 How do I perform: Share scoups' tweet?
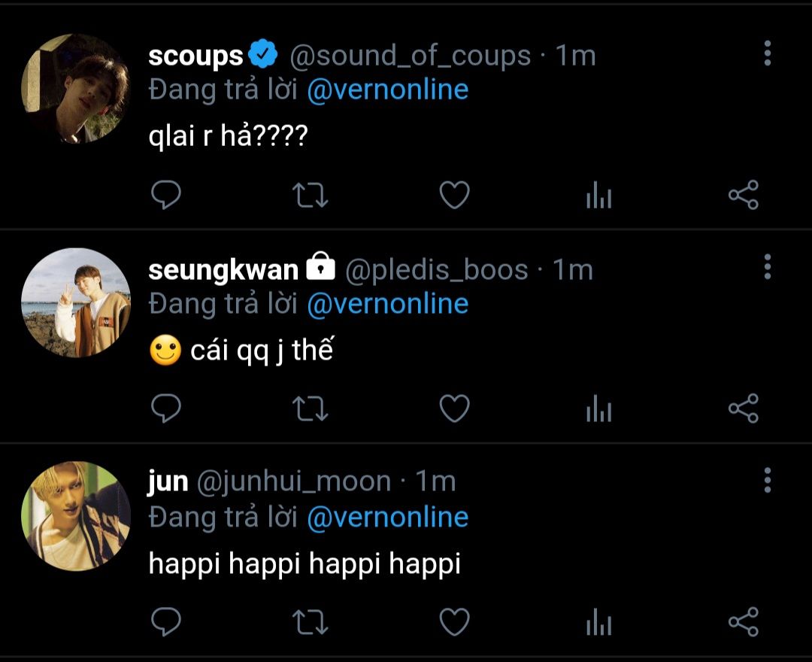[x=744, y=196]
